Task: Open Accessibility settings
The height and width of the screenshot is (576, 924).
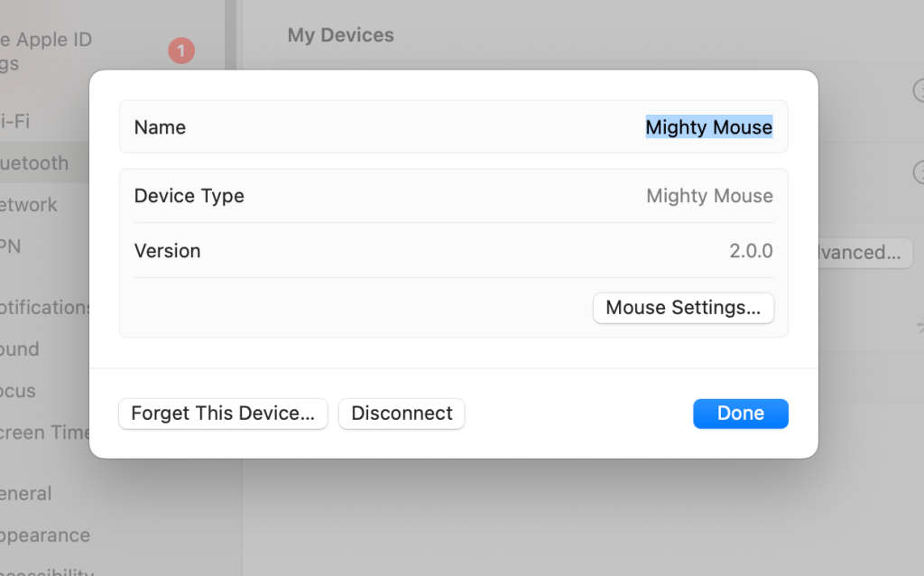Action: [x=45, y=571]
